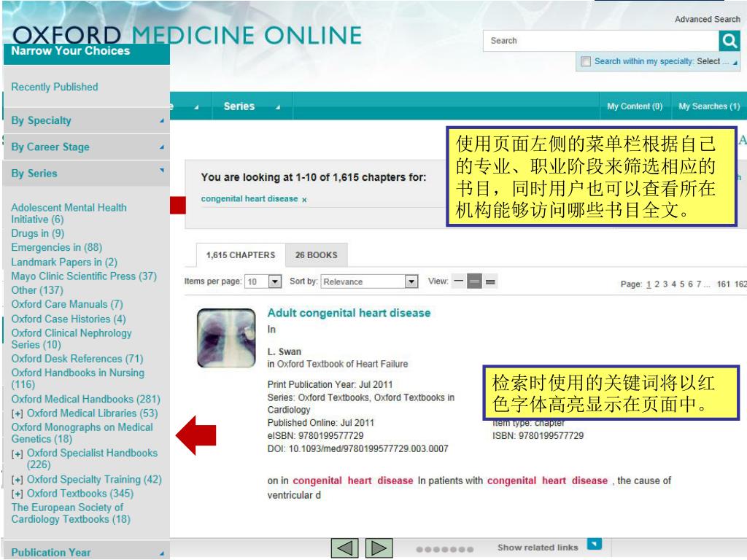This screenshot has width=747, height=560.
Task: Collapse the By Series section
Action: pyautogui.click(x=86, y=174)
